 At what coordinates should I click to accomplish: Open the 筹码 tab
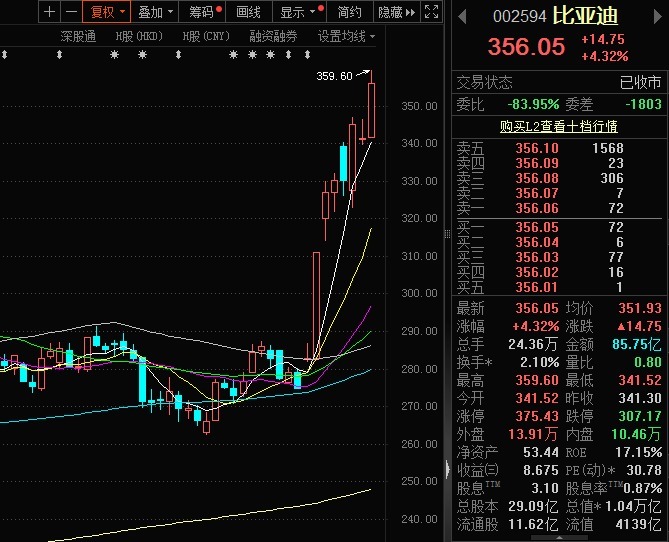click(x=204, y=12)
